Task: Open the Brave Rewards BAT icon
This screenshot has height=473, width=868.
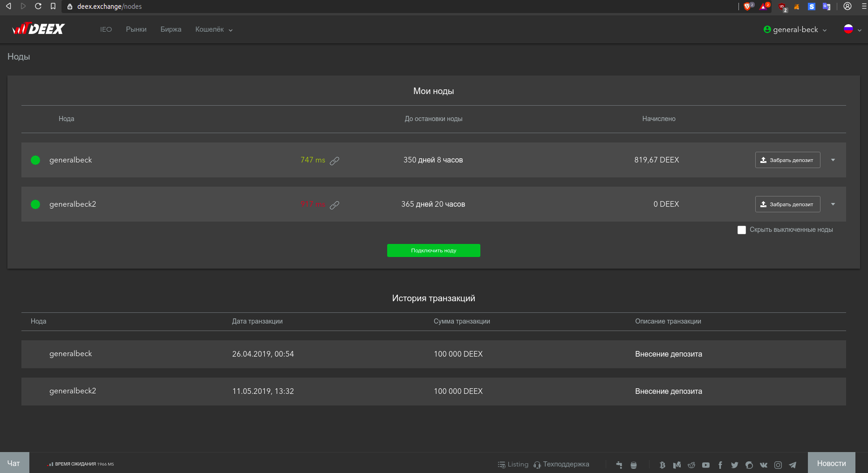Action: pyautogui.click(x=764, y=7)
